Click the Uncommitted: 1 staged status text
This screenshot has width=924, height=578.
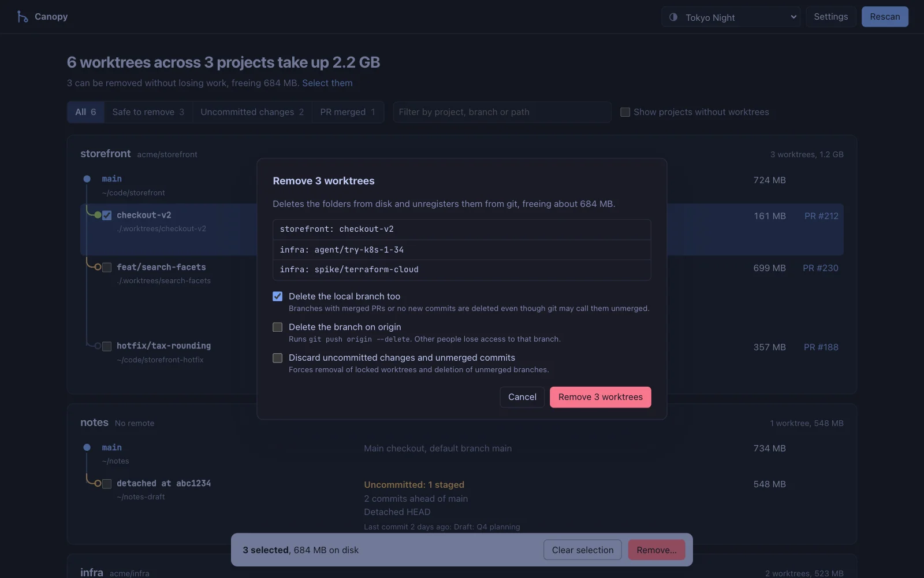414,485
